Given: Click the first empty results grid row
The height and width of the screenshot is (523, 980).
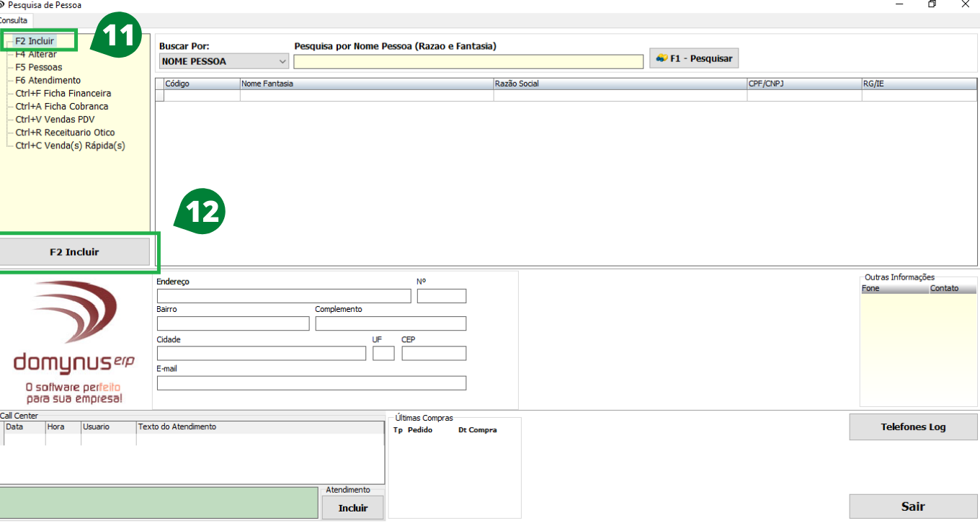Looking at the screenshot, I should point(566,95).
